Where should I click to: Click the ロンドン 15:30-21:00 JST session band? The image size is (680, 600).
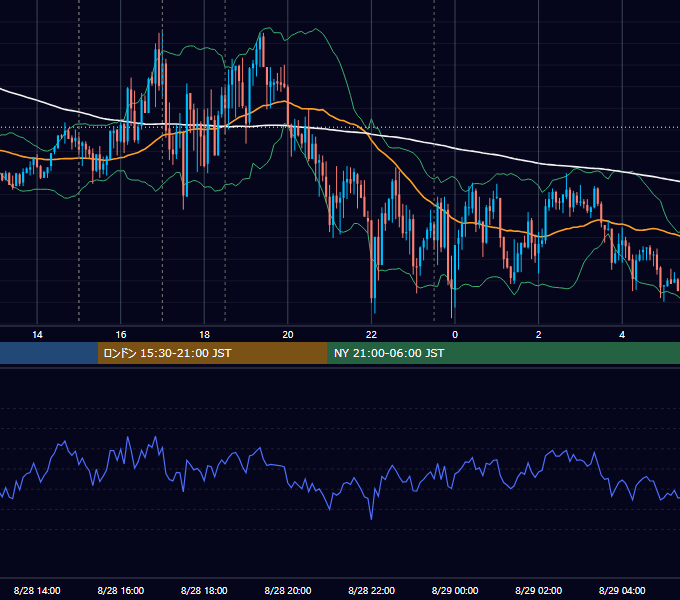point(212,353)
